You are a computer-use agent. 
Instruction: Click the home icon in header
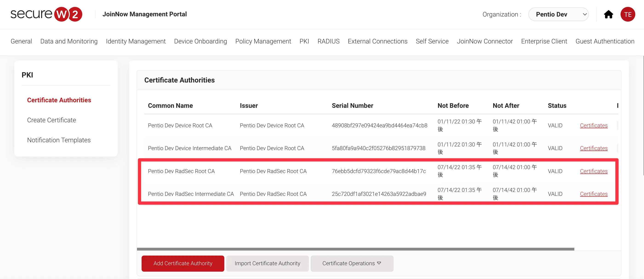(608, 14)
